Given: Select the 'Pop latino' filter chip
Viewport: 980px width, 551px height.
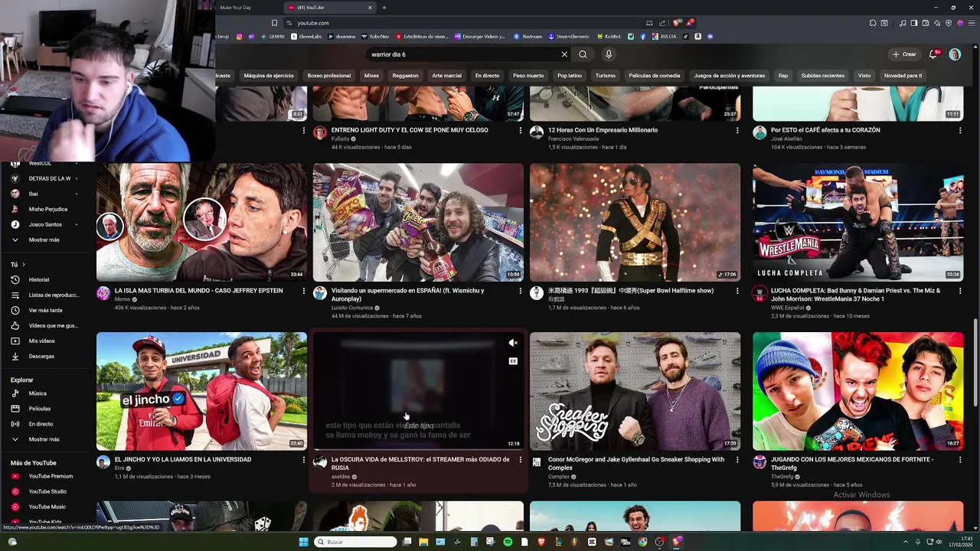Looking at the screenshot, I should coord(570,76).
